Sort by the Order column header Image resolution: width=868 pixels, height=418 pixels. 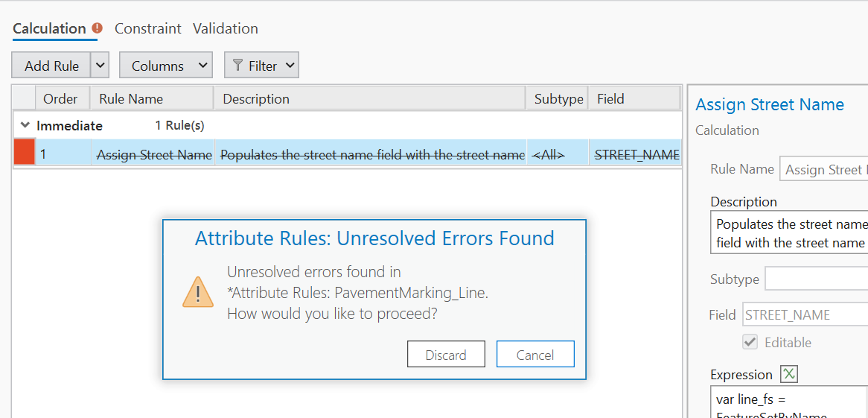coord(61,99)
